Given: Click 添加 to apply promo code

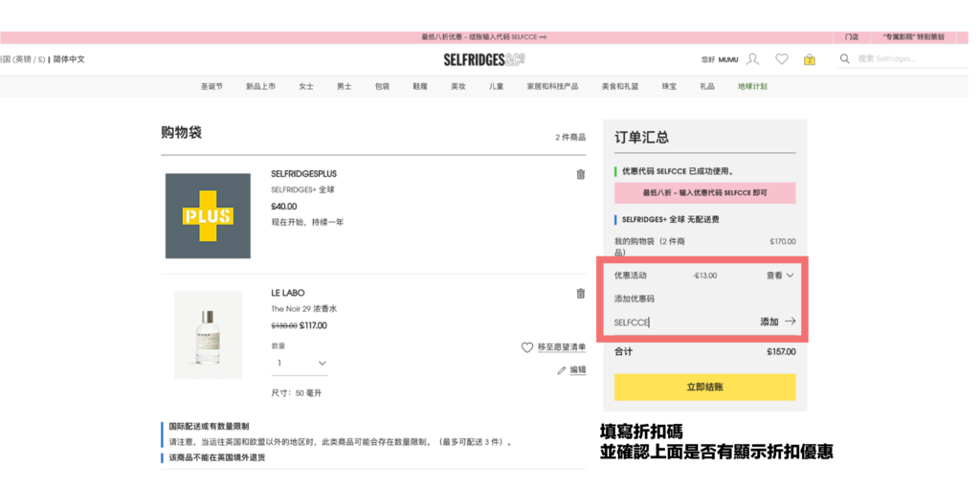Looking at the screenshot, I should 769,322.
